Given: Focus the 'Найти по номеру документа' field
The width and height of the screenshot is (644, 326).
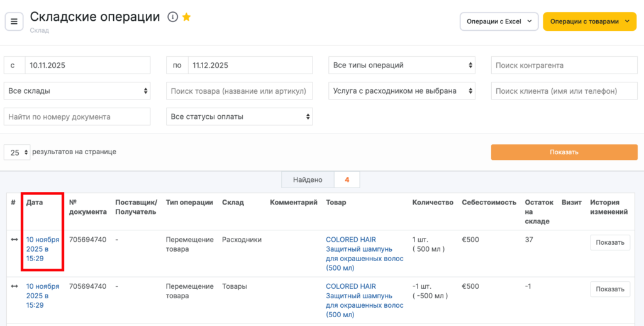Looking at the screenshot, I should 77,116.
